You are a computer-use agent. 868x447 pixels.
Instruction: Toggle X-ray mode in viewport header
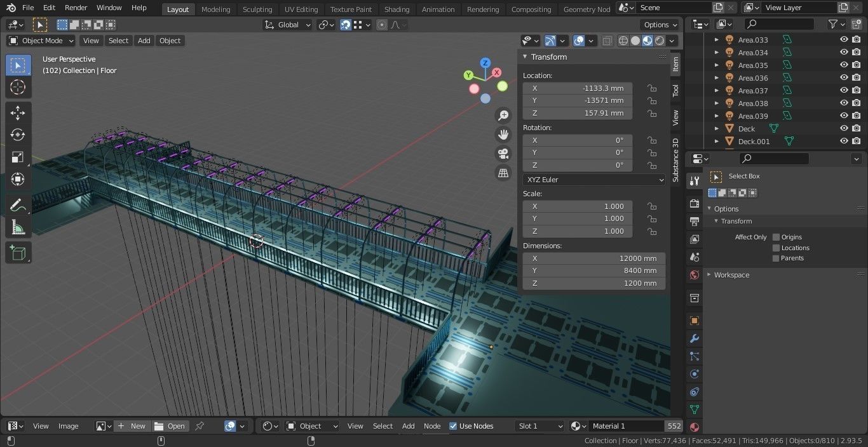(607, 41)
